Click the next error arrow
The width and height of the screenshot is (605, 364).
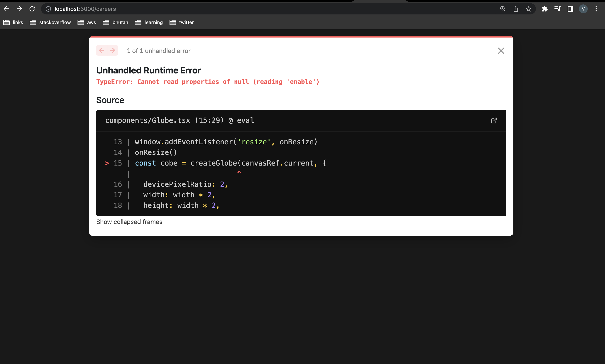pos(113,50)
